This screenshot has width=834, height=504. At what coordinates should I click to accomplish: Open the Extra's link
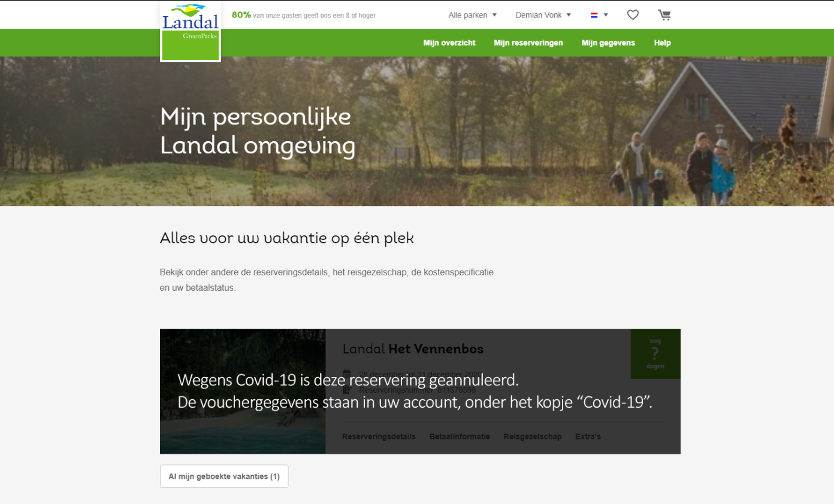pos(588,436)
